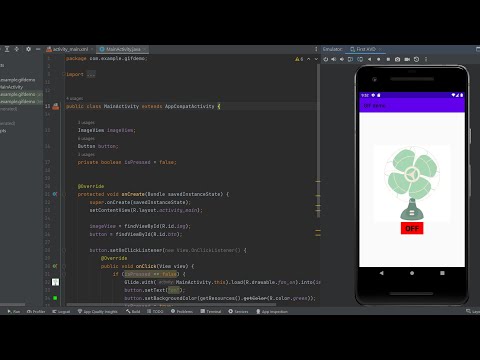The image size is (480, 360).
Task: Tap the red OFF button in the app
Action: [412, 228]
